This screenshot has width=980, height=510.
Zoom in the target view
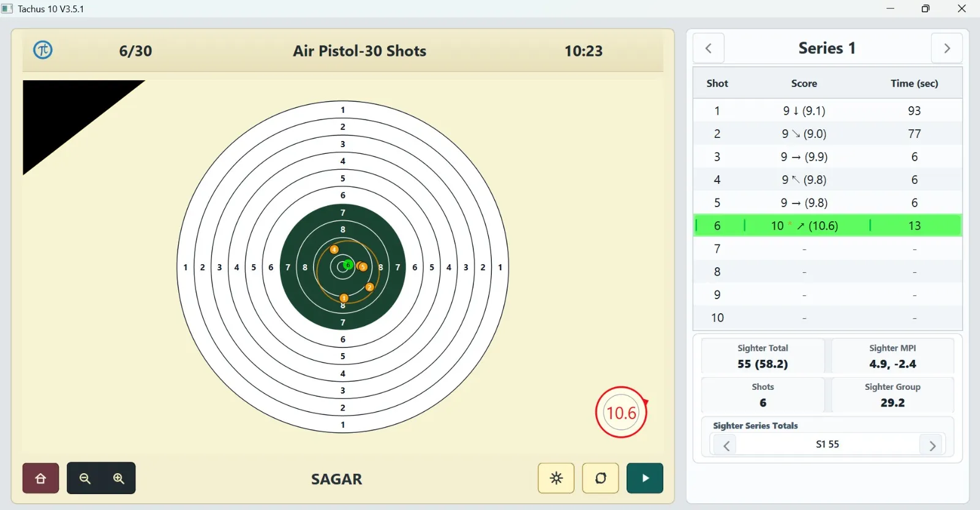119,478
